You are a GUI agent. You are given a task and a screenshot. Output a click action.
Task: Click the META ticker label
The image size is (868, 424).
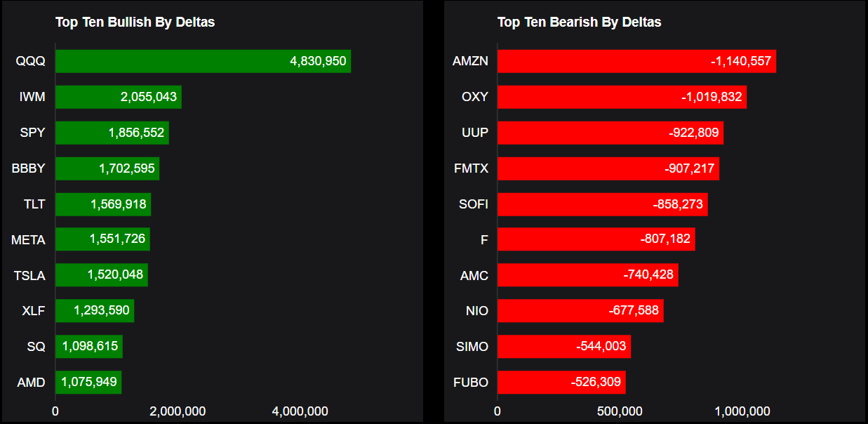pos(29,240)
